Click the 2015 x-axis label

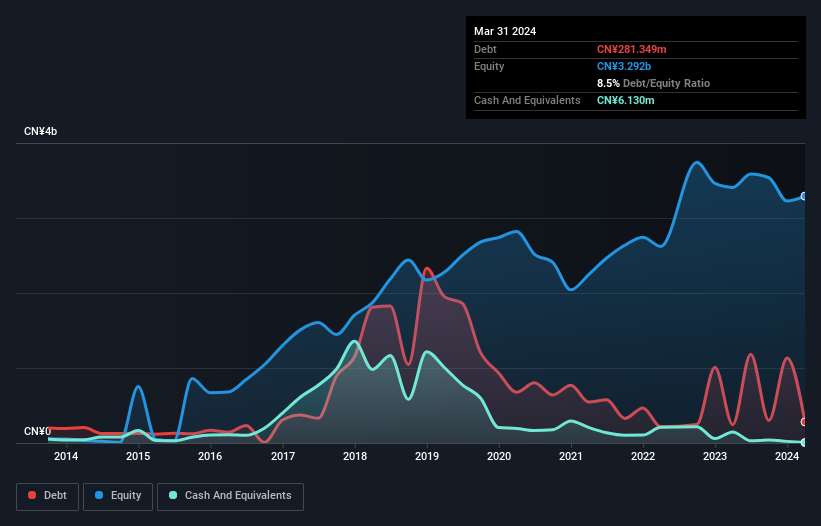pyautogui.click(x=138, y=456)
